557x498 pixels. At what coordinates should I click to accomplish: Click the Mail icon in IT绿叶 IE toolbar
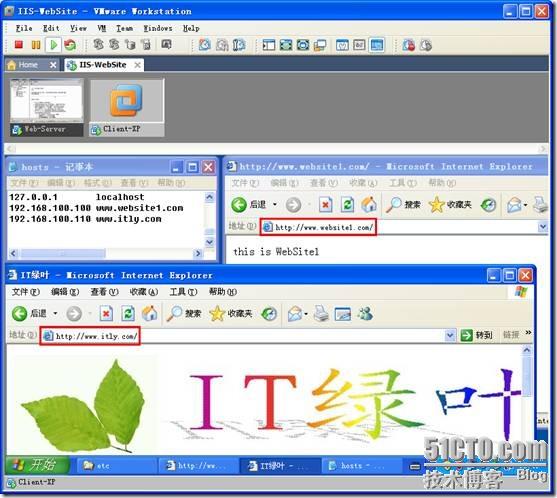(x=295, y=314)
